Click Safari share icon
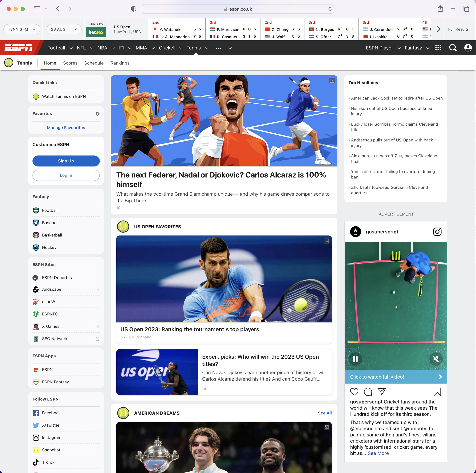The image size is (476, 473). coord(440,9)
